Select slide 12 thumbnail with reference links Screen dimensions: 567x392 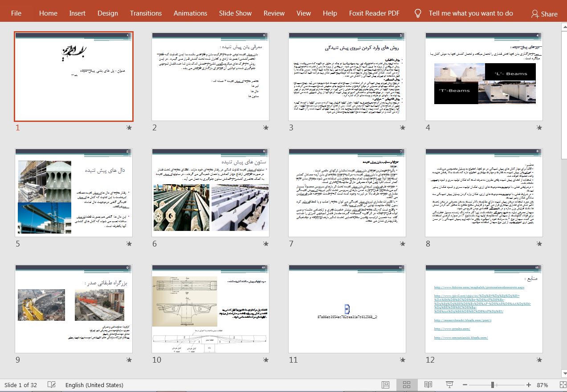[484, 309]
